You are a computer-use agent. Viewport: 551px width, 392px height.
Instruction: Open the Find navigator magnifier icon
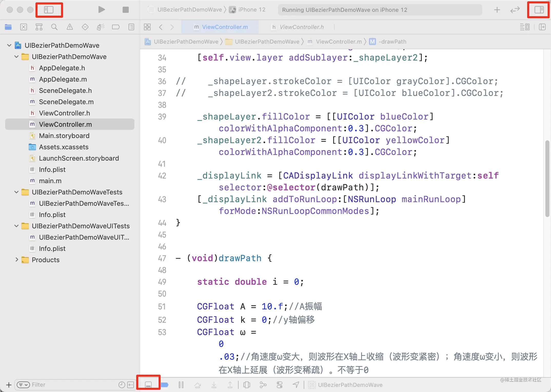pyautogui.click(x=54, y=27)
